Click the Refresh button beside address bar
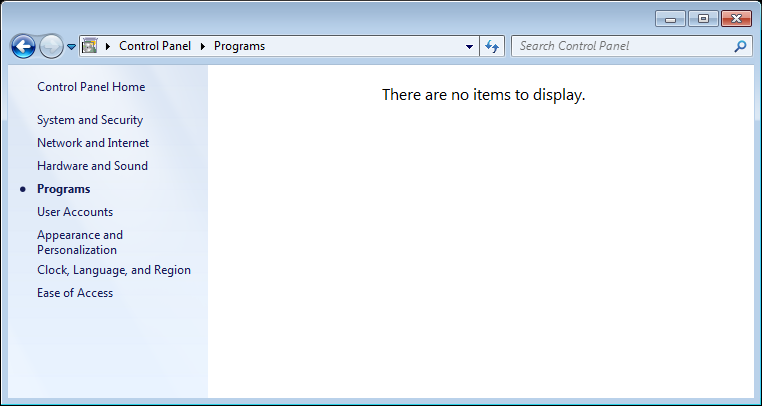The width and height of the screenshot is (762, 406). pyautogui.click(x=492, y=46)
